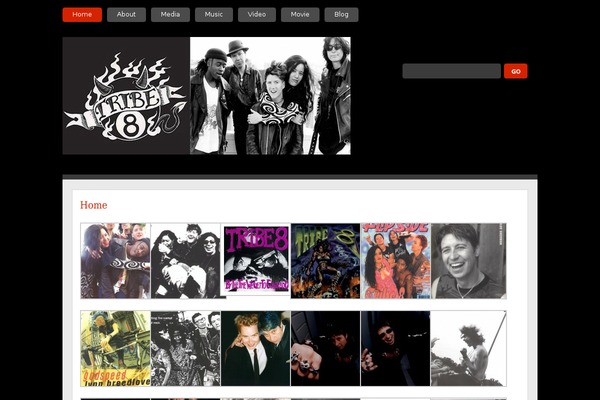The image size is (600, 400).
Task: Click the red Home page heading
Action: (x=93, y=205)
